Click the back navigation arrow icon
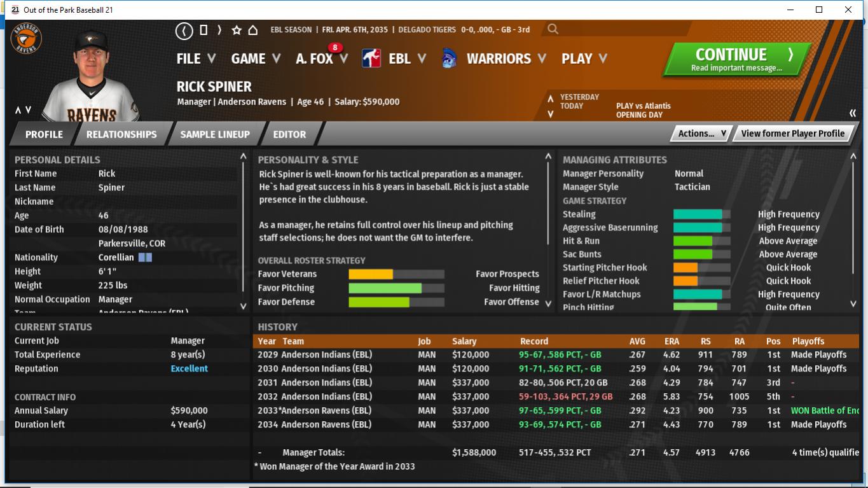This screenshot has width=868, height=488. pyautogui.click(x=184, y=30)
